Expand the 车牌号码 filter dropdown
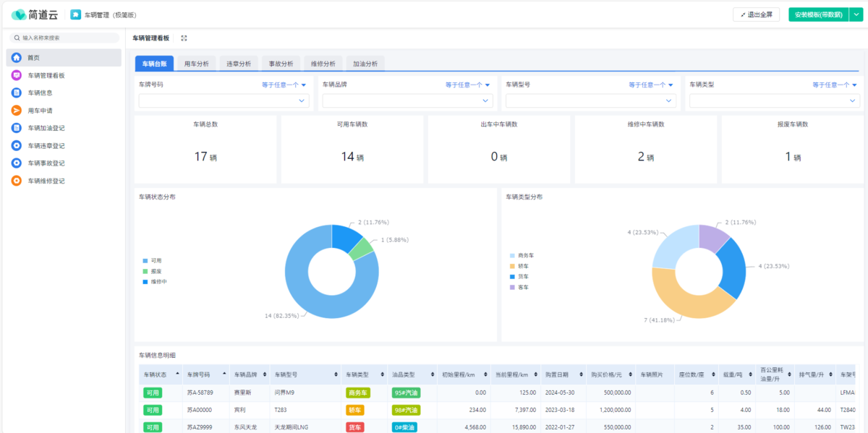This screenshot has height=433, width=868. coord(224,101)
